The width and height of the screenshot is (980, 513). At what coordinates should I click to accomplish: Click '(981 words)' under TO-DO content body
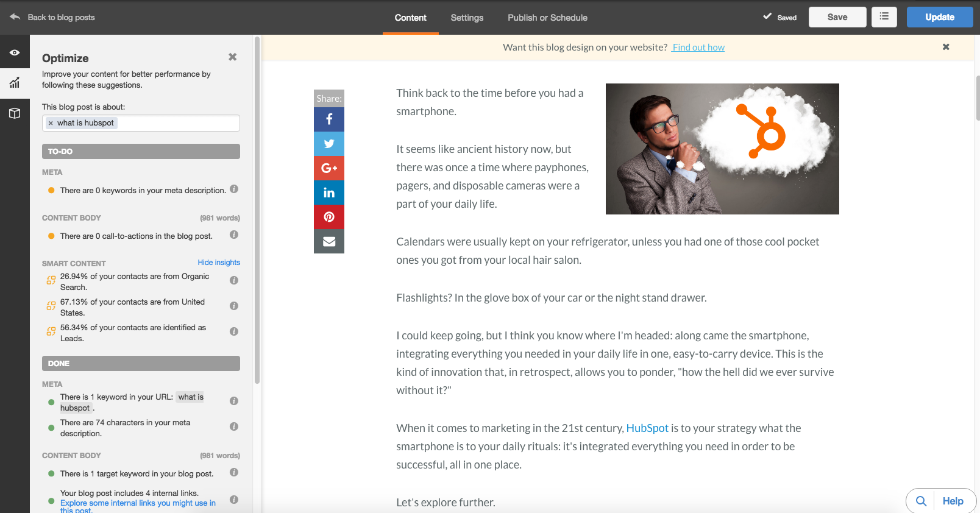click(220, 218)
